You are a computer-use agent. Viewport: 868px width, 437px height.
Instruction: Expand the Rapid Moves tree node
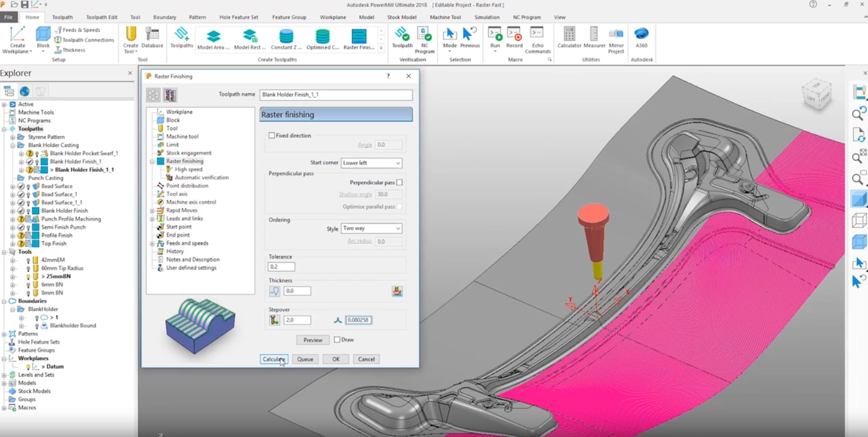pos(153,211)
